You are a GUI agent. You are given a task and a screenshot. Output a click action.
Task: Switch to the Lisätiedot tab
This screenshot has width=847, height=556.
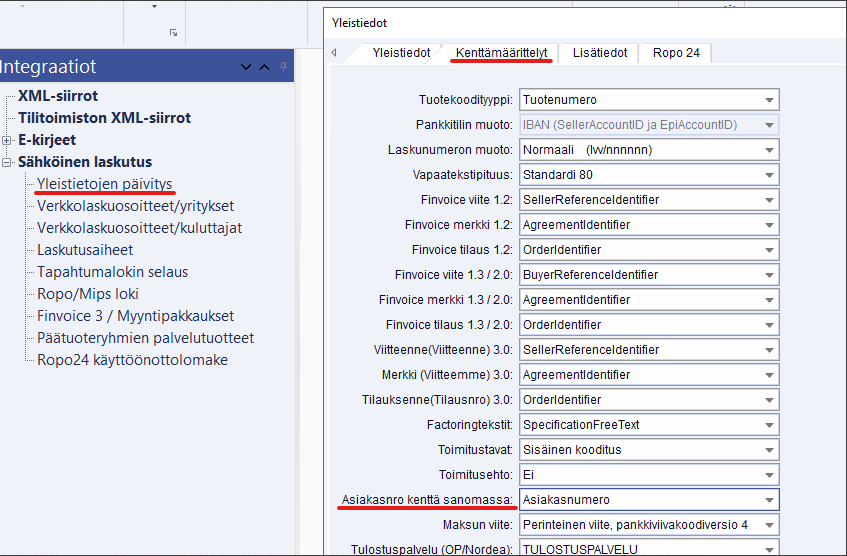pyautogui.click(x=600, y=53)
